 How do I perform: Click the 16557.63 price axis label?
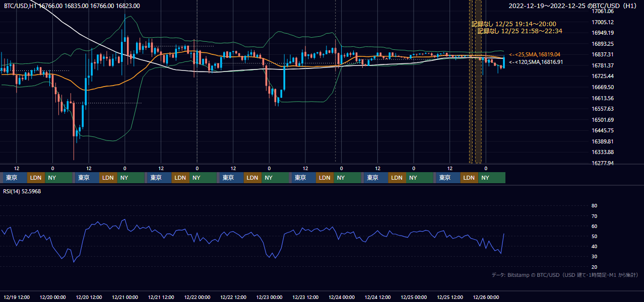click(602, 109)
